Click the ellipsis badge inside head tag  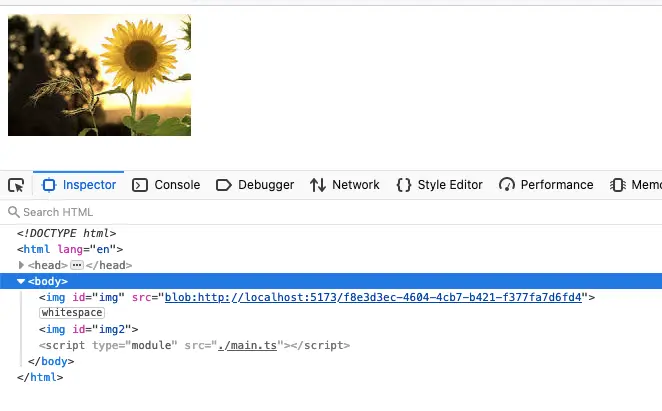76,265
